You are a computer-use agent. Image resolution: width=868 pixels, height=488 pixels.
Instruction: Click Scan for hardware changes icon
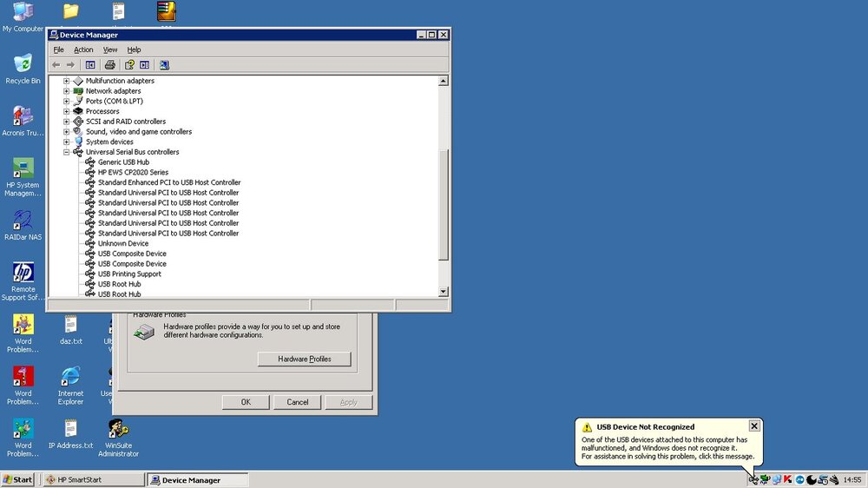coord(164,65)
